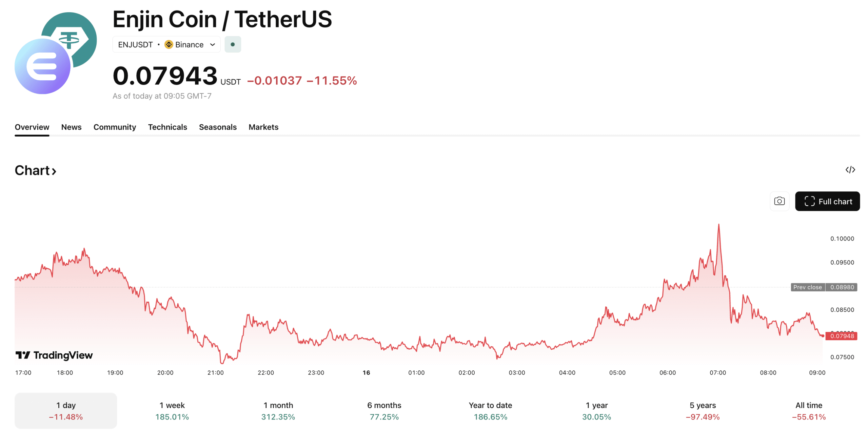The image size is (868, 430).
Task: View Year to date performance
Action: click(x=490, y=410)
